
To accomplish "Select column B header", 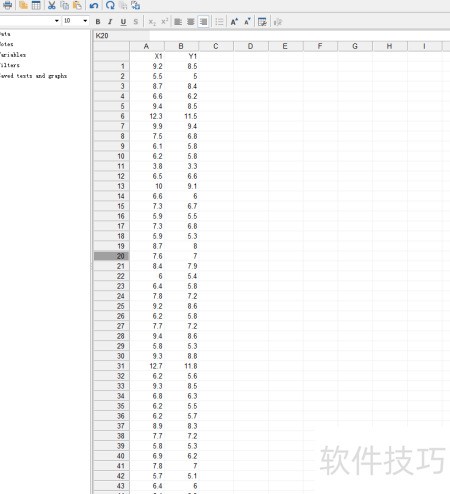I will coord(181,46).
